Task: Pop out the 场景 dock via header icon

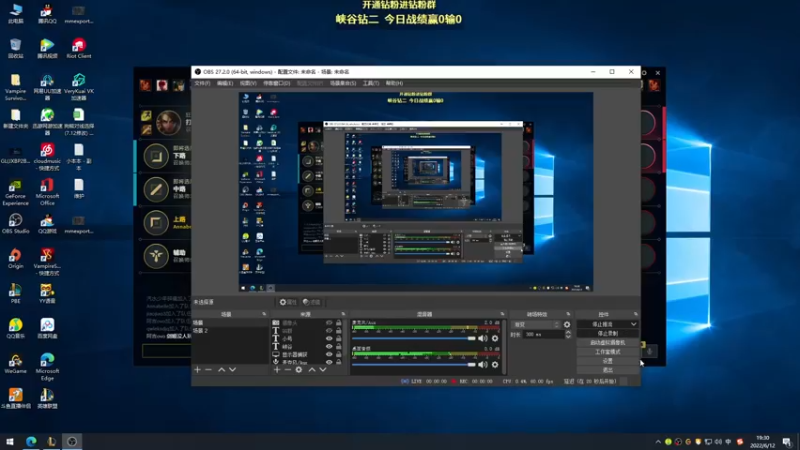Action: tap(264, 314)
